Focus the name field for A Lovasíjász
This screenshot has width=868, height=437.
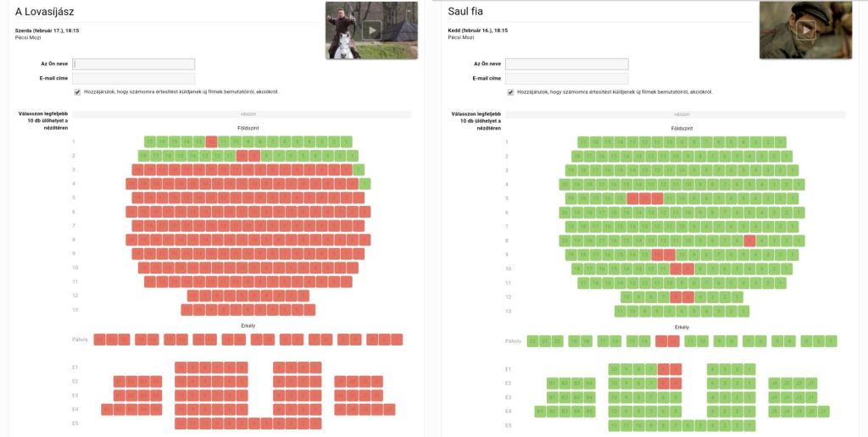(x=134, y=64)
